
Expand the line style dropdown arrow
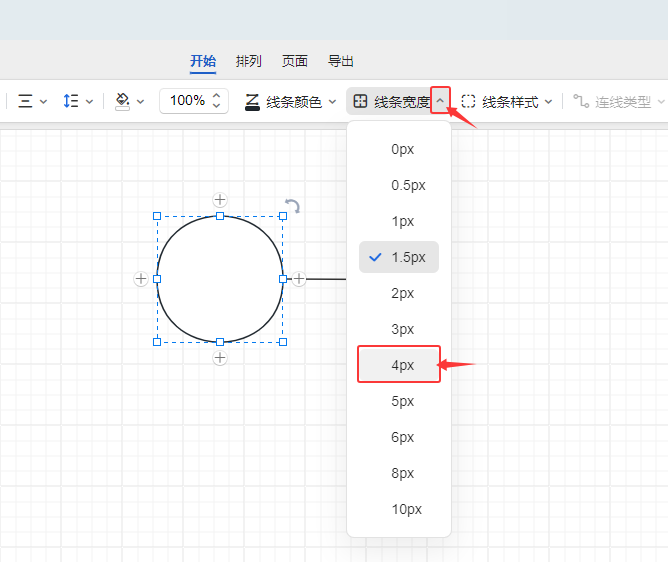click(x=548, y=101)
